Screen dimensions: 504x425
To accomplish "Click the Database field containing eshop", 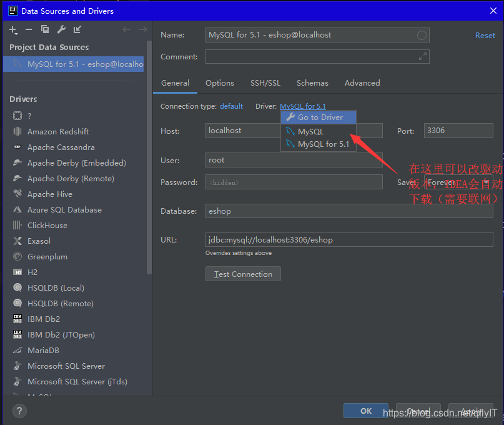I will pyautogui.click(x=349, y=211).
